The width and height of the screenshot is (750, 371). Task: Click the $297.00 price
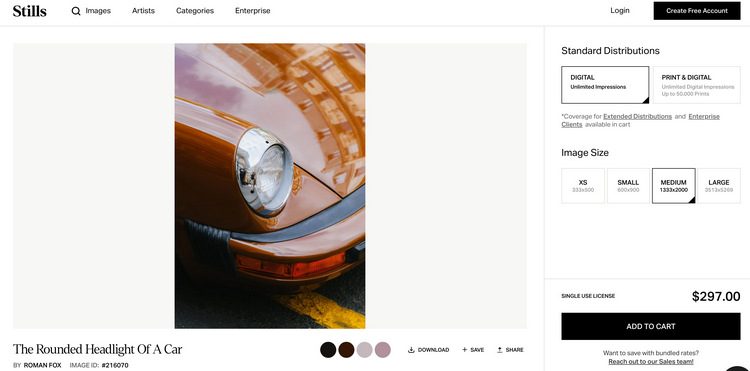[x=716, y=296]
